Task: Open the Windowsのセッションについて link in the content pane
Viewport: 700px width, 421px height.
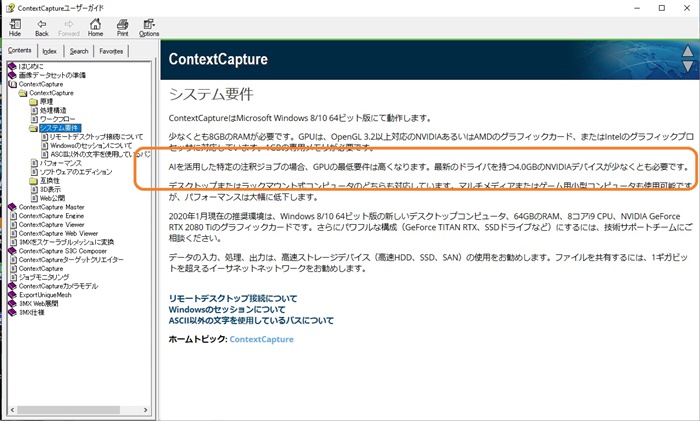Action: (x=227, y=309)
